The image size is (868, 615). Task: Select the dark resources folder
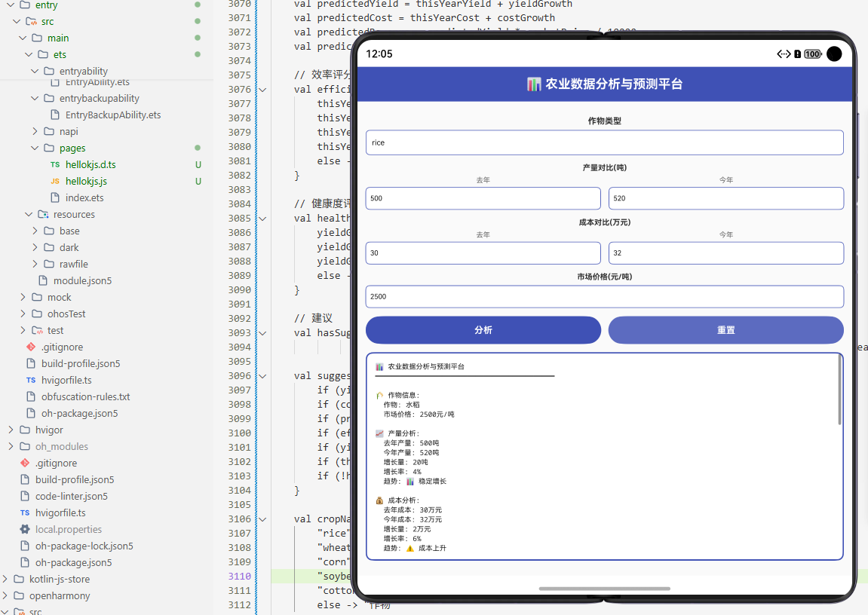pyautogui.click(x=69, y=248)
